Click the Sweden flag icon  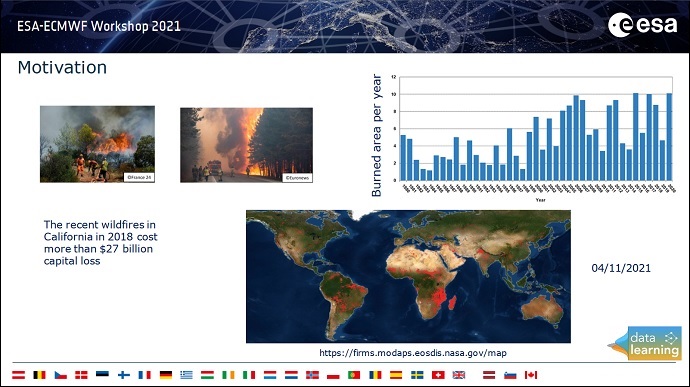pos(417,375)
